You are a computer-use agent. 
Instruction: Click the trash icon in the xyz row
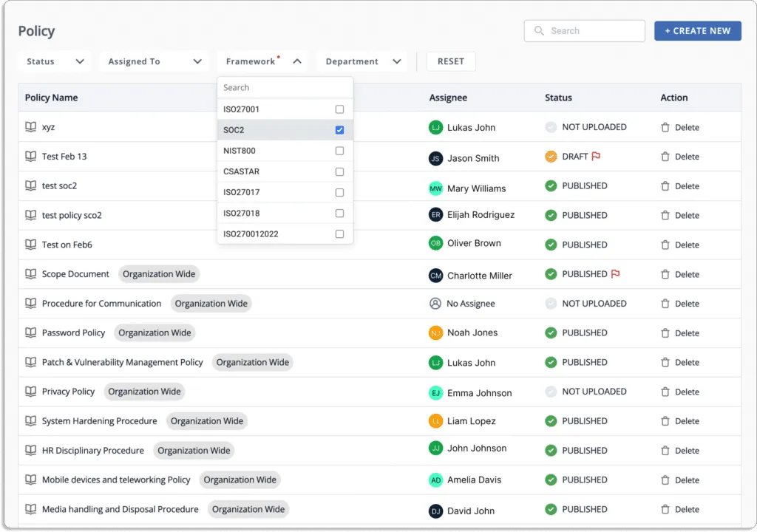665,127
